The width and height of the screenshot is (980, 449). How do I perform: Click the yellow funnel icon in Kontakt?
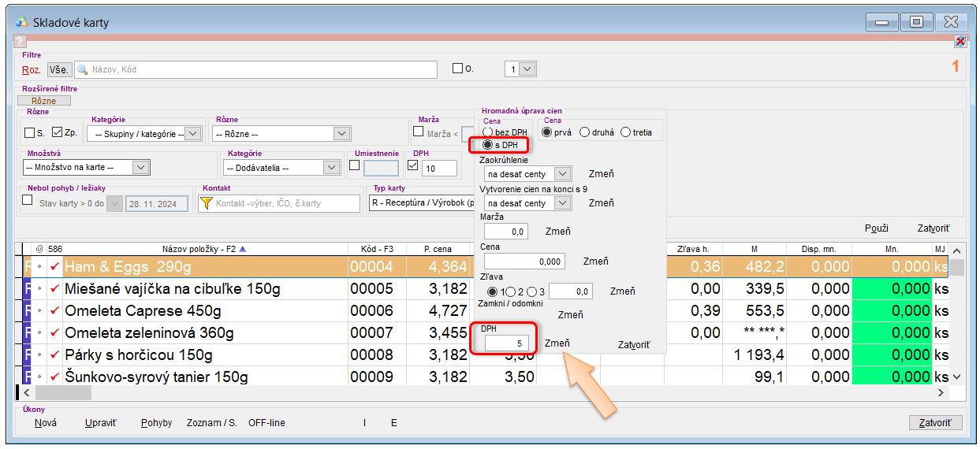coord(207,203)
